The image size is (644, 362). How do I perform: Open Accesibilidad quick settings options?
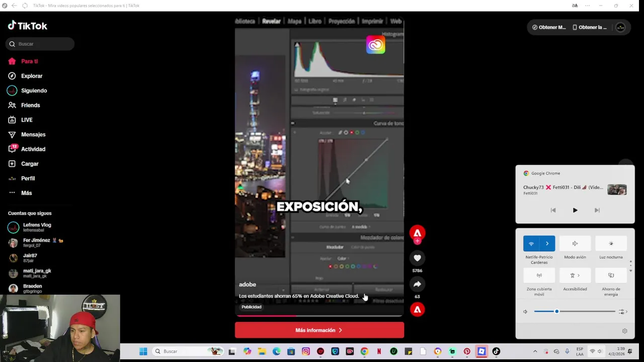[575, 276]
